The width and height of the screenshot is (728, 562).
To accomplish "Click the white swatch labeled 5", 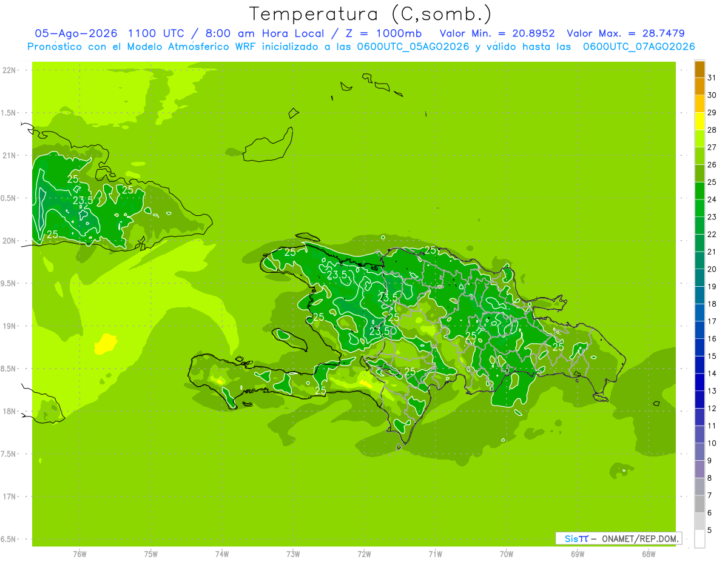I will click(699, 539).
